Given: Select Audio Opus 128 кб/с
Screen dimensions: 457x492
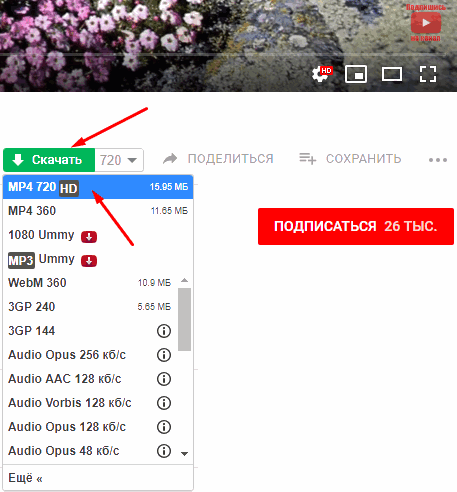Looking at the screenshot, I should click(89, 427).
